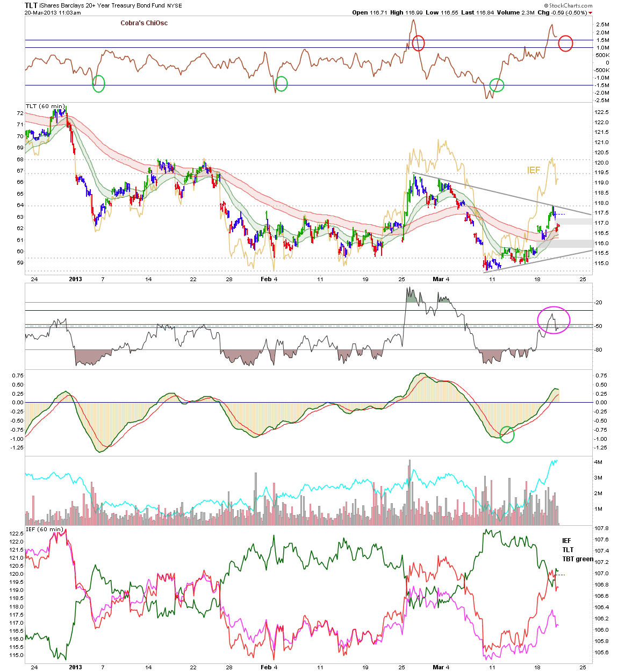Click the "Mar 4" date label on the bottom time axis
Viewport: 618px width, 672px height.
point(441,667)
